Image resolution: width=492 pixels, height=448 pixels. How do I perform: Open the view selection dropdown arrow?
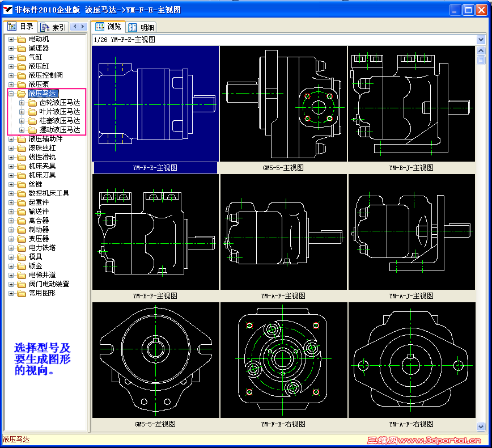[481, 40]
